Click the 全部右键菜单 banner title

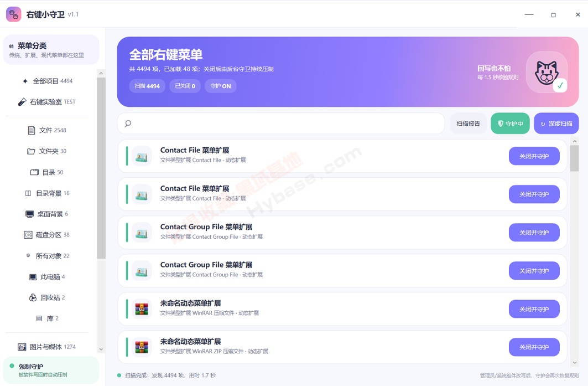tap(166, 55)
